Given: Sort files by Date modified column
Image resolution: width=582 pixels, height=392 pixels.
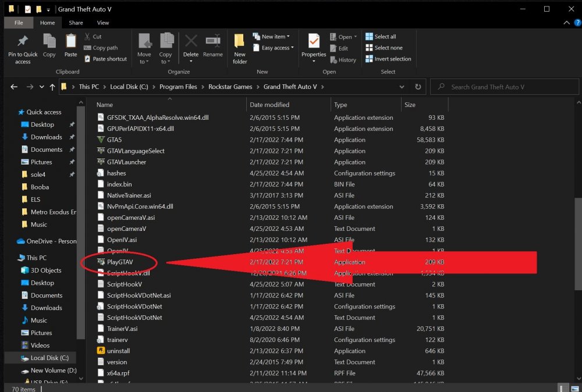Looking at the screenshot, I should (x=269, y=105).
